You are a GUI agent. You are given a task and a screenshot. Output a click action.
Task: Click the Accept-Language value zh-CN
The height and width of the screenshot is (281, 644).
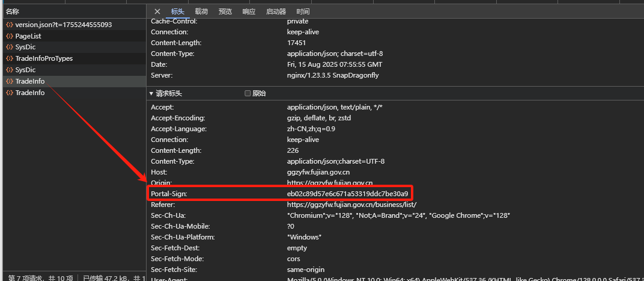310,129
